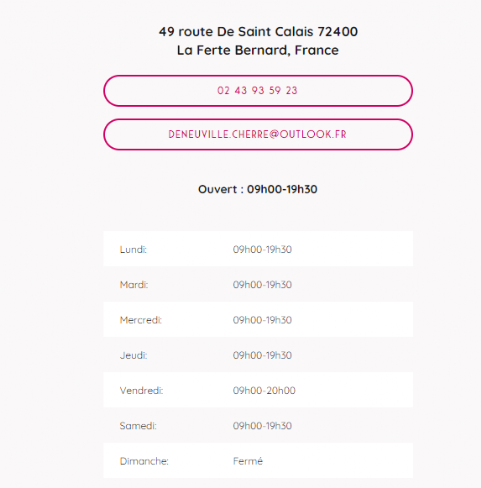Click Mardi opening hours value
This screenshot has width=481, height=488.
click(262, 285)
